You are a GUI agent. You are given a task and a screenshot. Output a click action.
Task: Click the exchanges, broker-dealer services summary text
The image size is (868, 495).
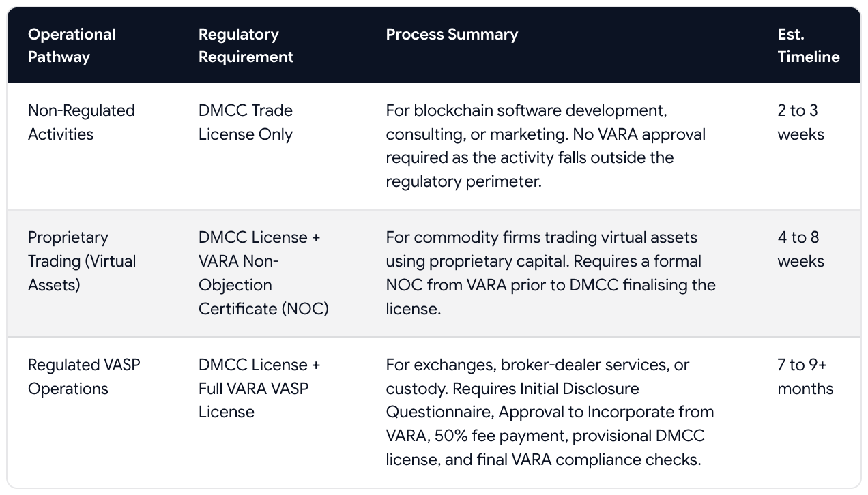pyautogui.click(x=550, y=412)
